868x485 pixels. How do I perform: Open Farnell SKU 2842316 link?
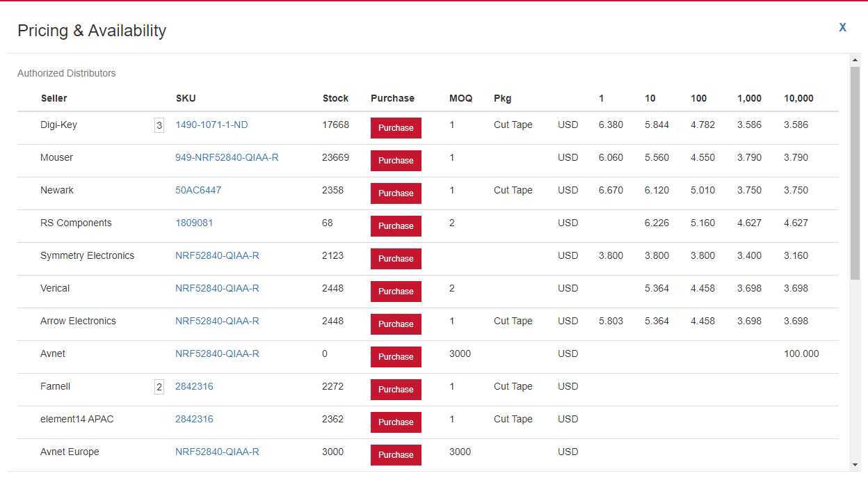(194, 387)
